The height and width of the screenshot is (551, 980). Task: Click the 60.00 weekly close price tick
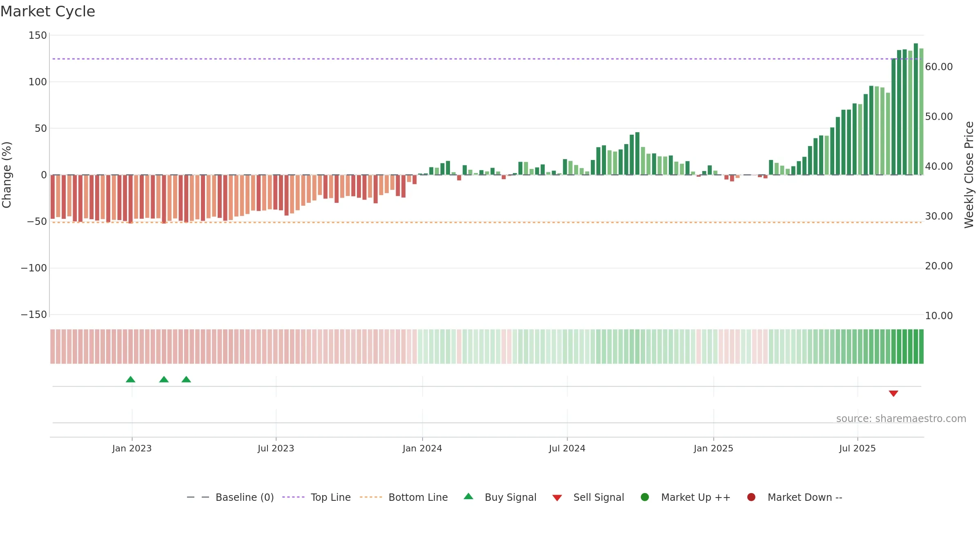coord(939,67)
